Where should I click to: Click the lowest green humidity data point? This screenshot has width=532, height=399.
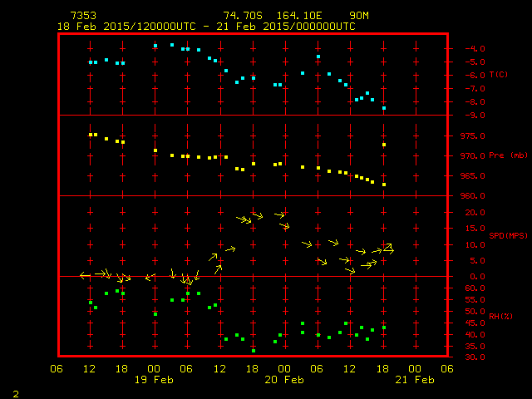[x=254, y=350]
